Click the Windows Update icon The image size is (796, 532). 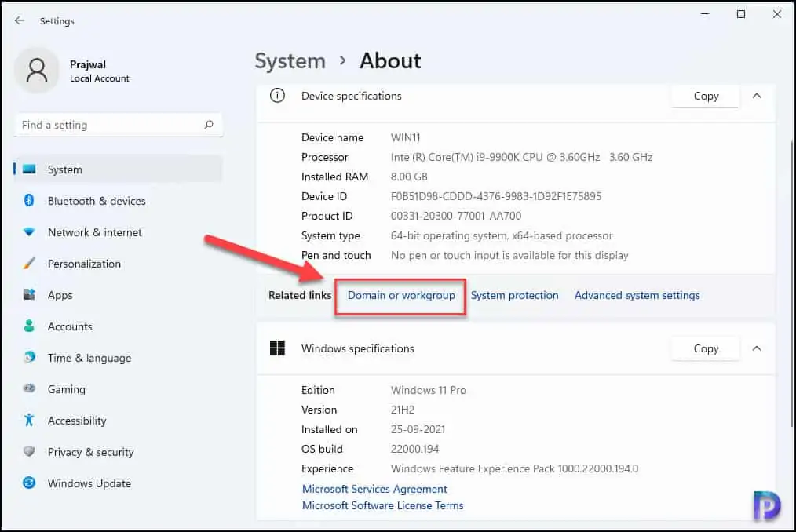[x=30, y=483]
